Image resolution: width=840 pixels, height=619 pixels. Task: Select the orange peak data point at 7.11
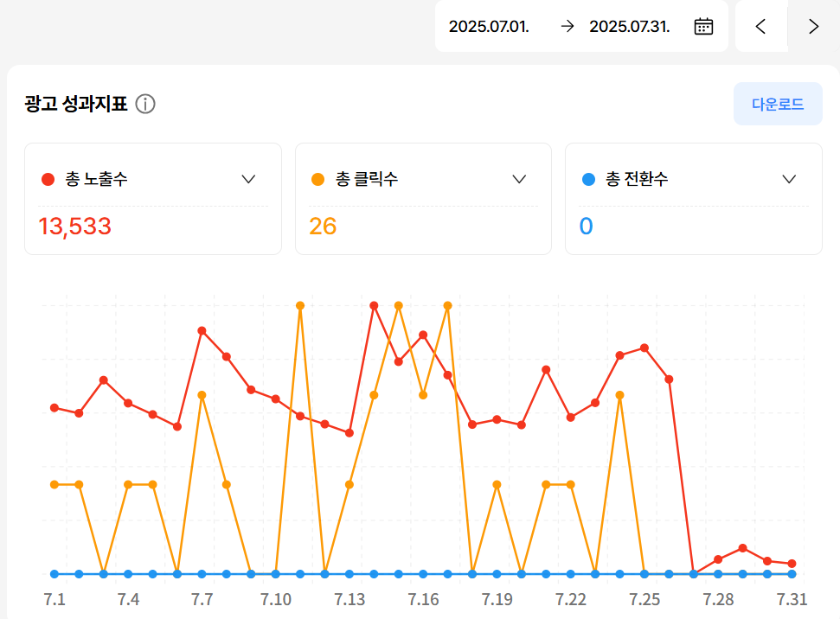tap(300, 306)
